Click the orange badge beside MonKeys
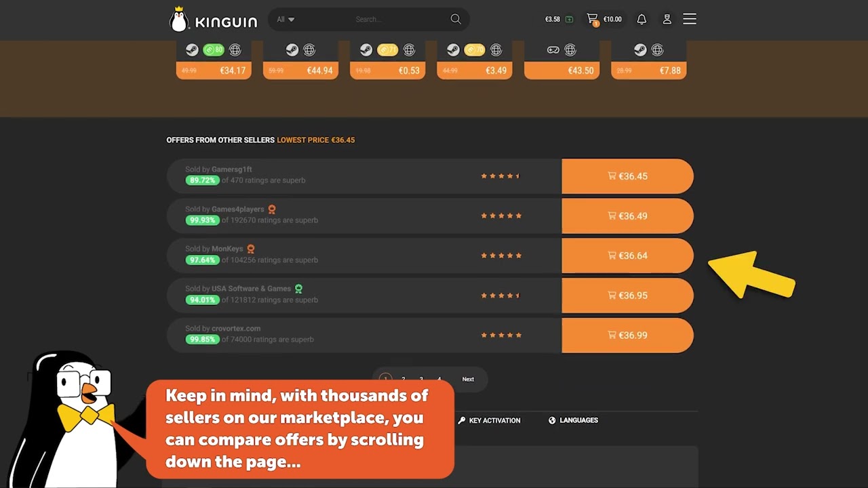The height and width of the screenshot is (488, 868). tap(251, 249)
